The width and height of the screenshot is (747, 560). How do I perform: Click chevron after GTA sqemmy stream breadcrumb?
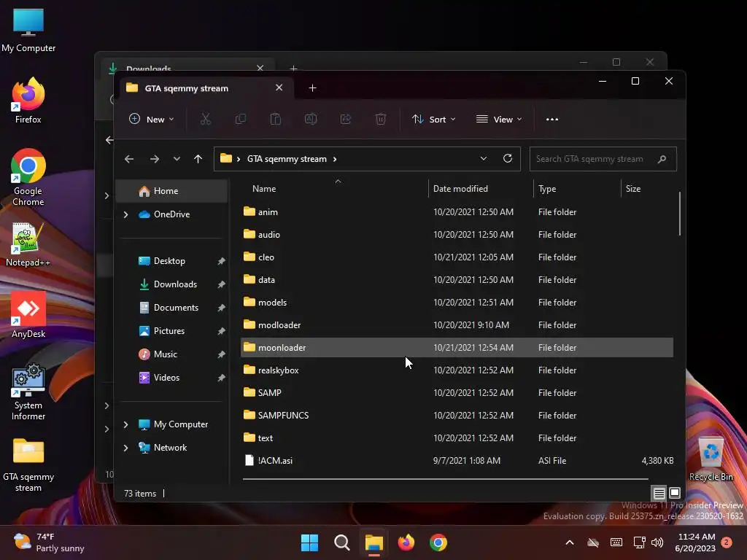(x=335, y=159)
